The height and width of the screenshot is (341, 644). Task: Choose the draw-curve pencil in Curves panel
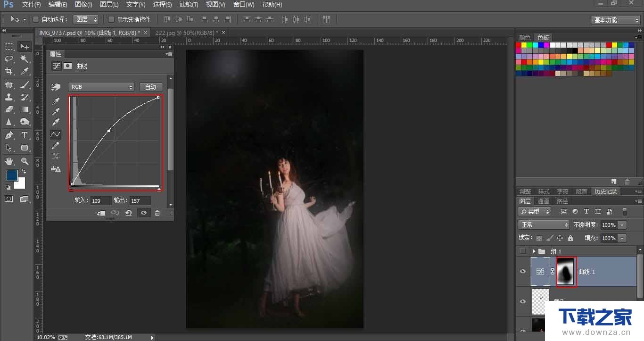tap(56, 146)
